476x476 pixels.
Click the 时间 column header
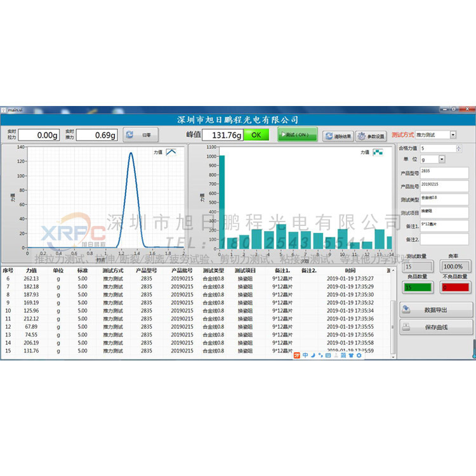point(350,270)
